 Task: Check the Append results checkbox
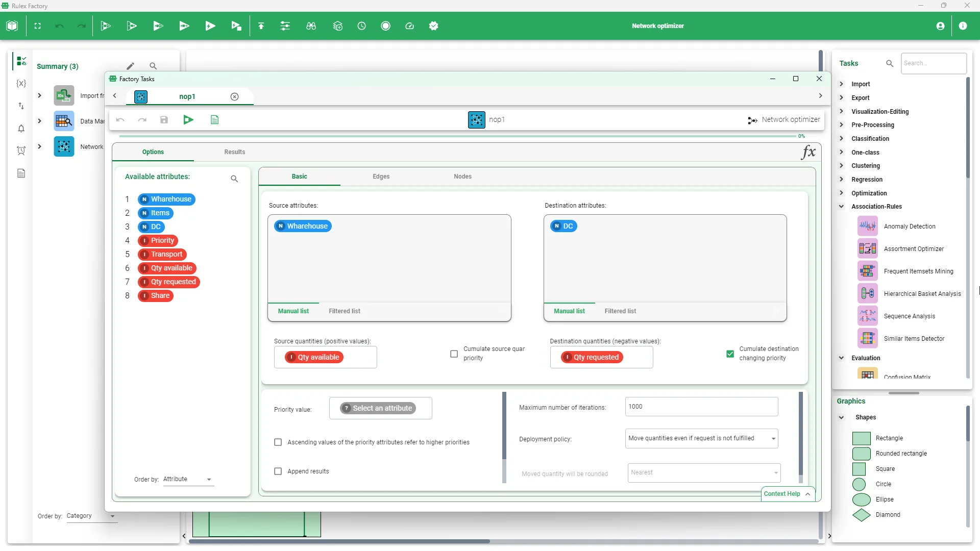coord(278,471)
